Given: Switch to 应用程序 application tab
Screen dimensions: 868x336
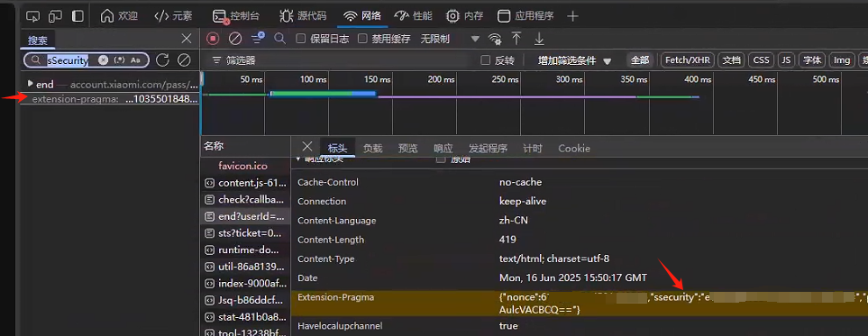Looking at the screenshot, I should pos(525,16).
